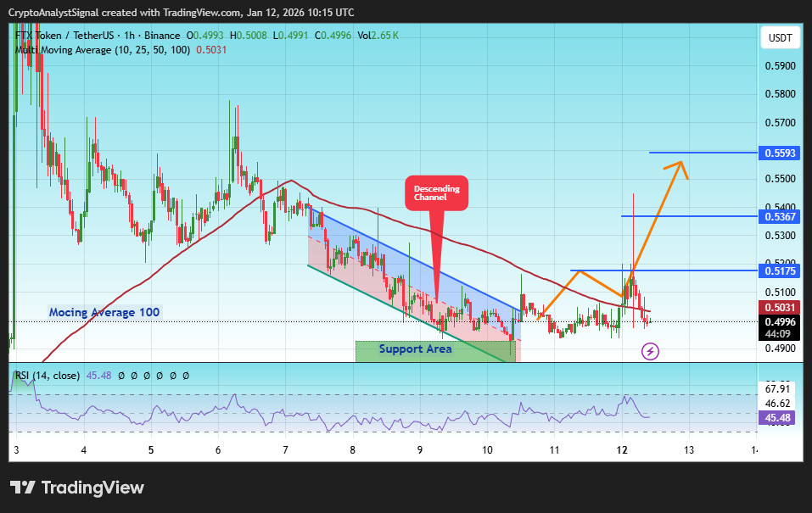Open the RSI (14, close) indicator legend
812x513 pixels.
pyautogui.click(x=48, y=376)
